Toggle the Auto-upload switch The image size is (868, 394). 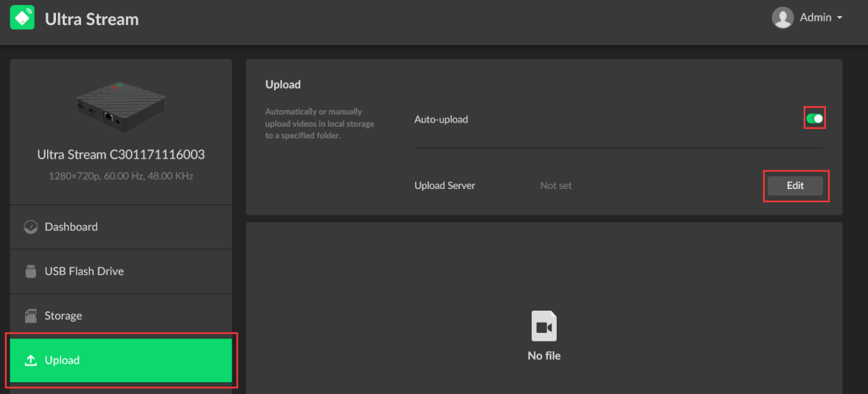point(814,118)
